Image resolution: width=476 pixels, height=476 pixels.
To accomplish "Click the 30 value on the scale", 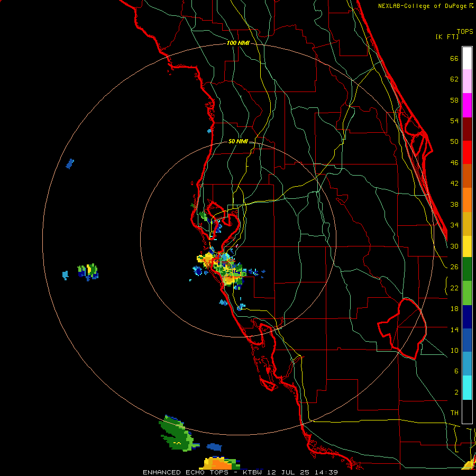I will pyautogui.click(x=454, y=246).
